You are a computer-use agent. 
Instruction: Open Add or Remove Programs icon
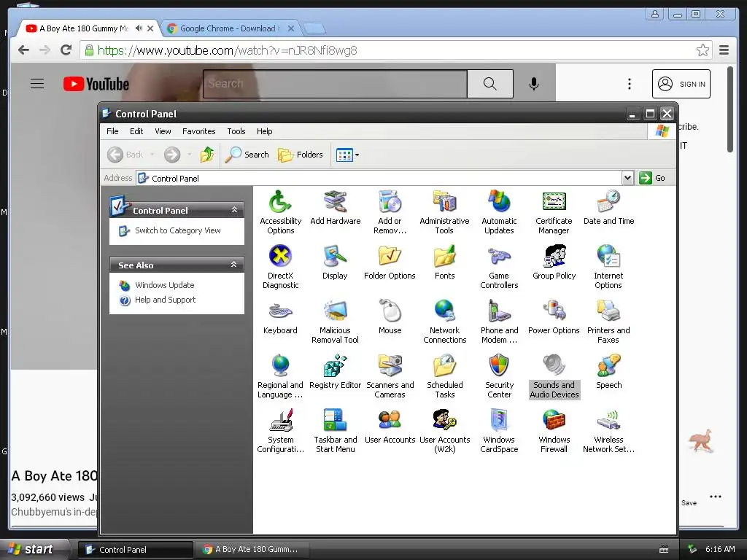coord(390,212)
